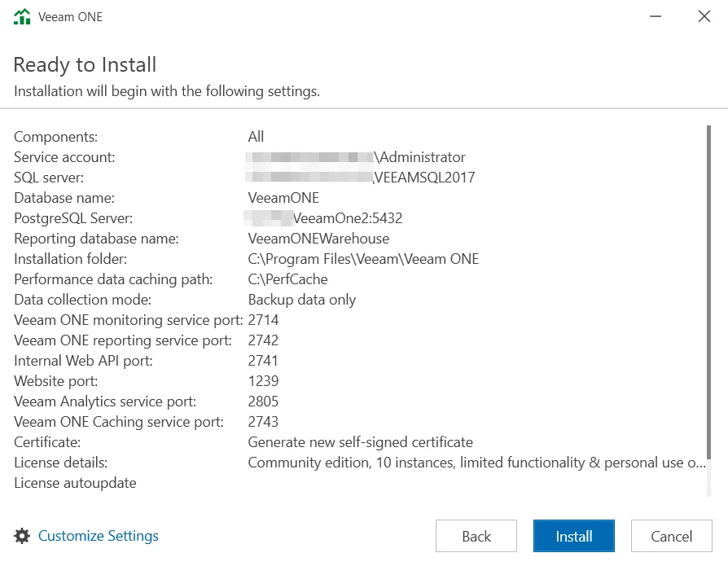
Task: Click the settings summary vertical scrollbar
Action: [x=709, y=309]
